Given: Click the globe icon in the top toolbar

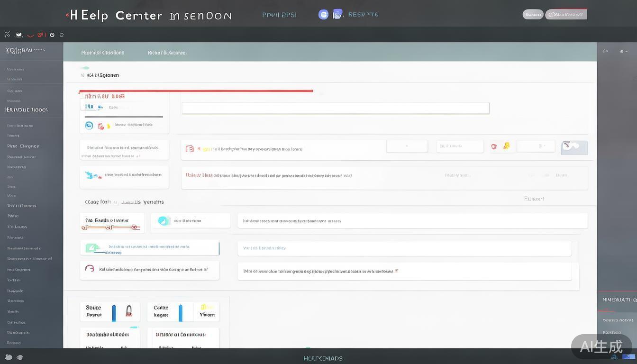Looking at the screenshot, I should pyautogui.click(x=18, y=34).
